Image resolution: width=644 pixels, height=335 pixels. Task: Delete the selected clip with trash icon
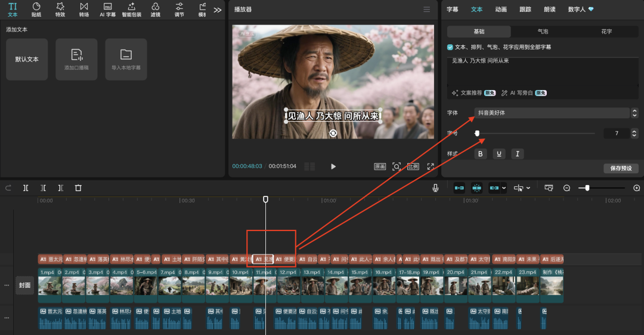(78, 188)
